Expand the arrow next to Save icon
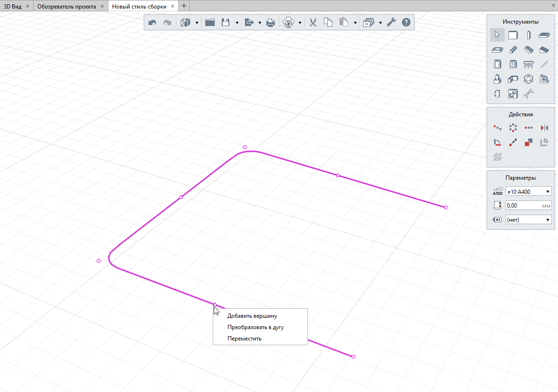The height and width of the screenshot is (392, 558). (236, 23)
